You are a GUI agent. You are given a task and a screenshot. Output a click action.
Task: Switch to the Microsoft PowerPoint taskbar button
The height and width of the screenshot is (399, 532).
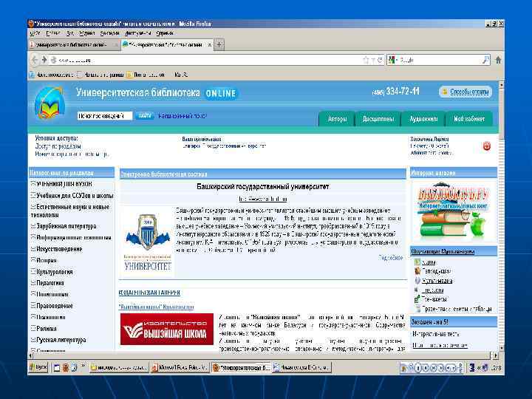click(x=180, y=368)
